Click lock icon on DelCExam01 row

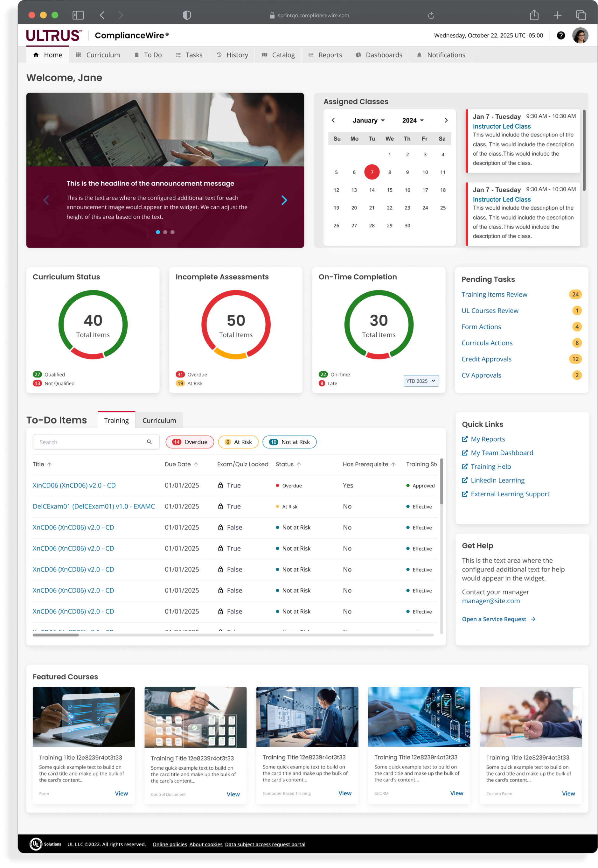[221, 506]
